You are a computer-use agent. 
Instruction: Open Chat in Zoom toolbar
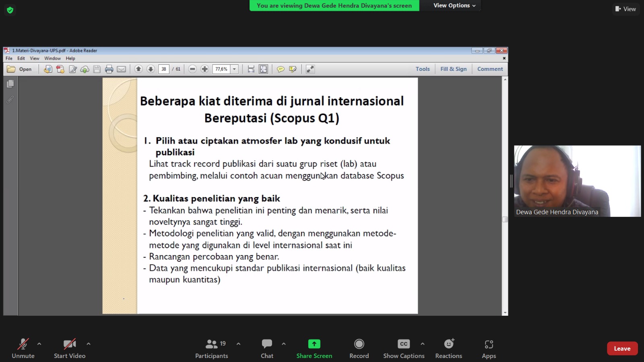(x=267, y=348)
